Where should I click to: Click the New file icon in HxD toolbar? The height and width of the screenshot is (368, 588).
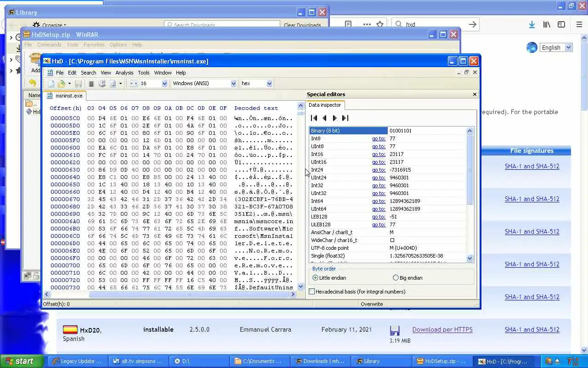coord(51,84)
